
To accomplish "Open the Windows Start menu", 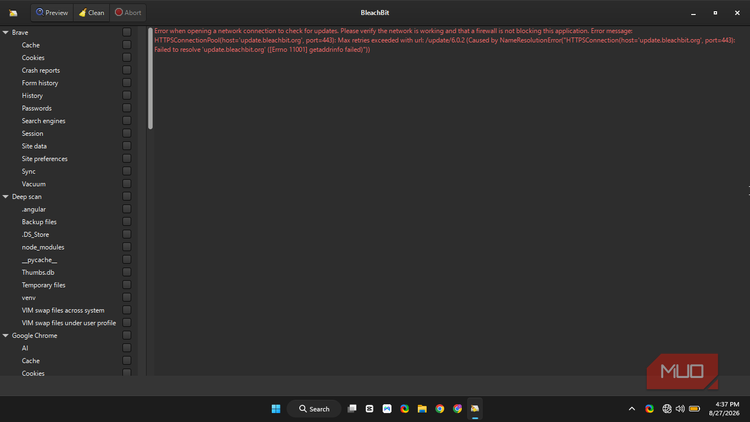I will point(276,409).
